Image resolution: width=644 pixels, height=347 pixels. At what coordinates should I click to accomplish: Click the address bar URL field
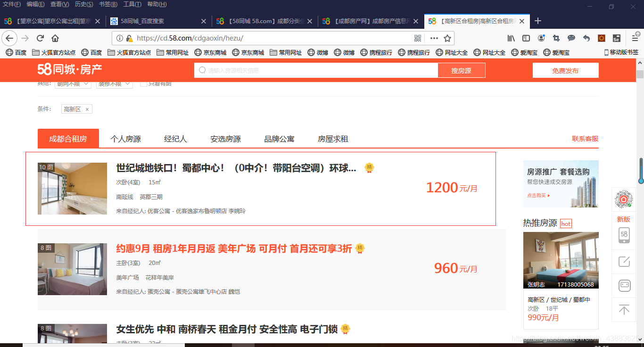click(x=273, y=38)
